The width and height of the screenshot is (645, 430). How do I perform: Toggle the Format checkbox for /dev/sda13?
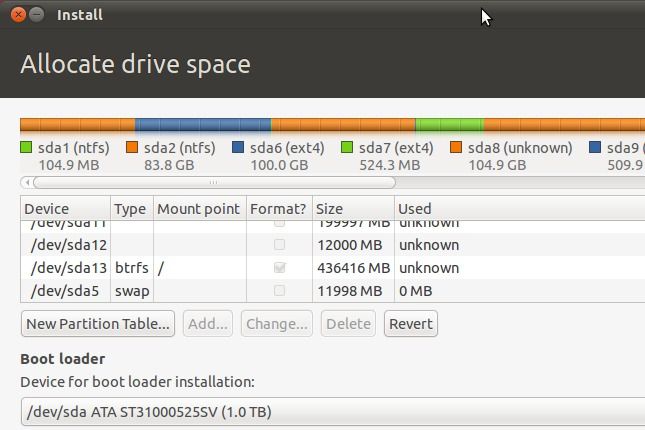(279, 268)
